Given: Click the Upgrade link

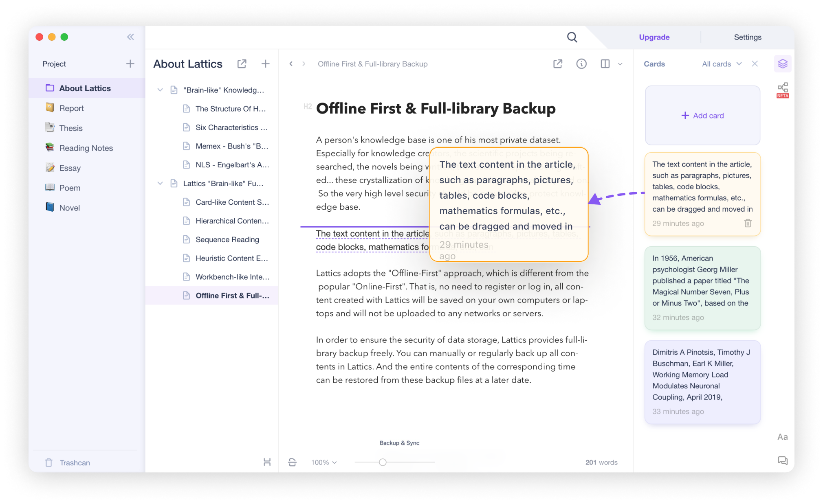Looking at the screenshot, I should (x=654, y=37).
